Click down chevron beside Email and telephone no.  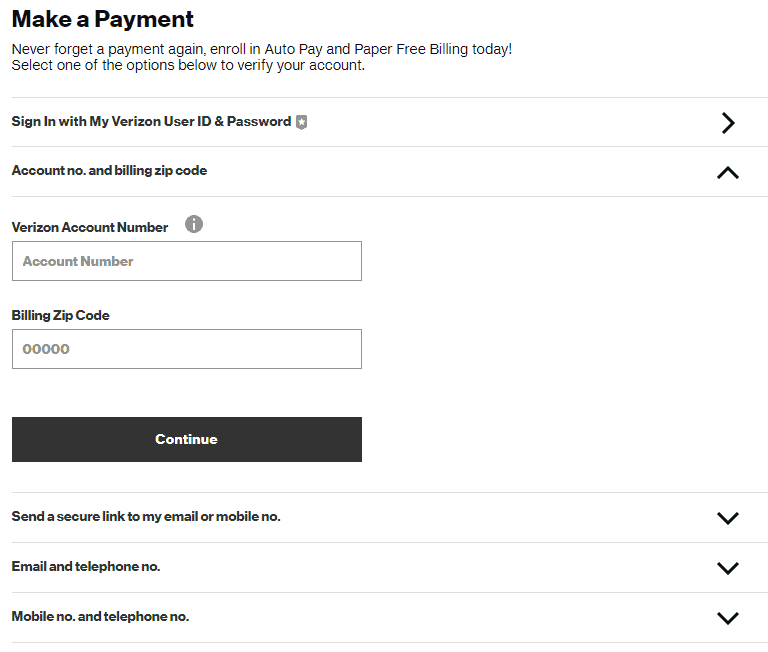pos(728,568)
